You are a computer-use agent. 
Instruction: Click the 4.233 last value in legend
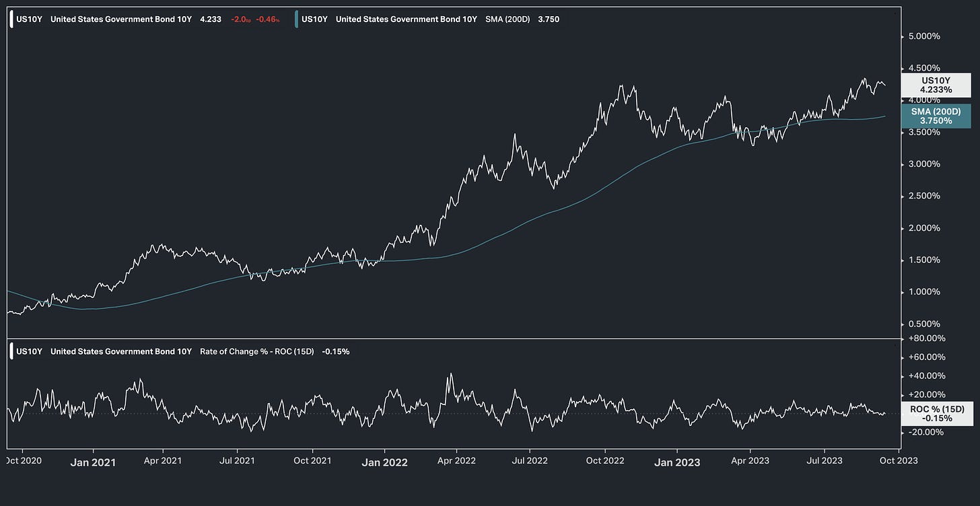click(x=211, y=20)
